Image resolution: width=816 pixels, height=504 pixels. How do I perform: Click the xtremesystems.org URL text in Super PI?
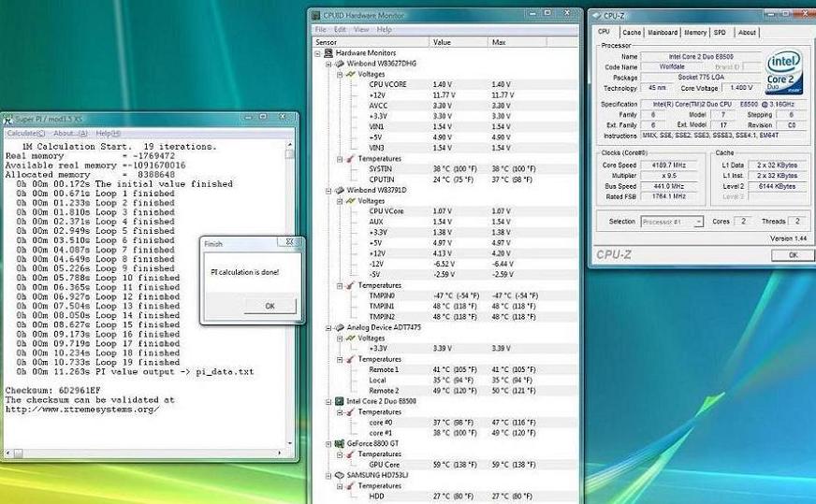pos(82,410)
